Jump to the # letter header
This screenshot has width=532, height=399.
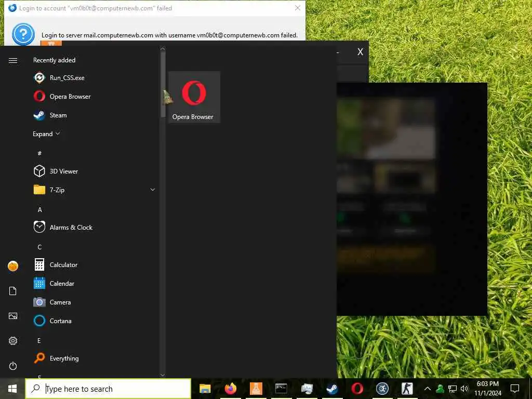pos(39,153)
